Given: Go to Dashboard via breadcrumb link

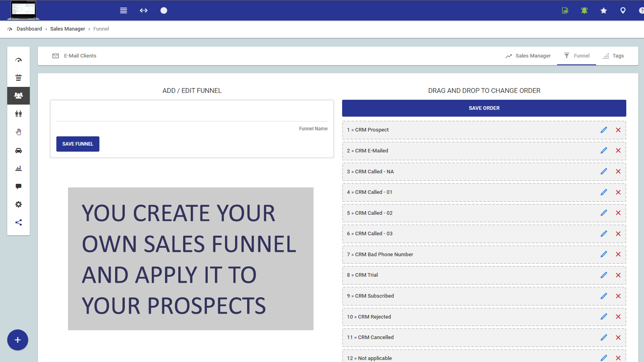Looking at the screenshot, I should pos(29,29).
